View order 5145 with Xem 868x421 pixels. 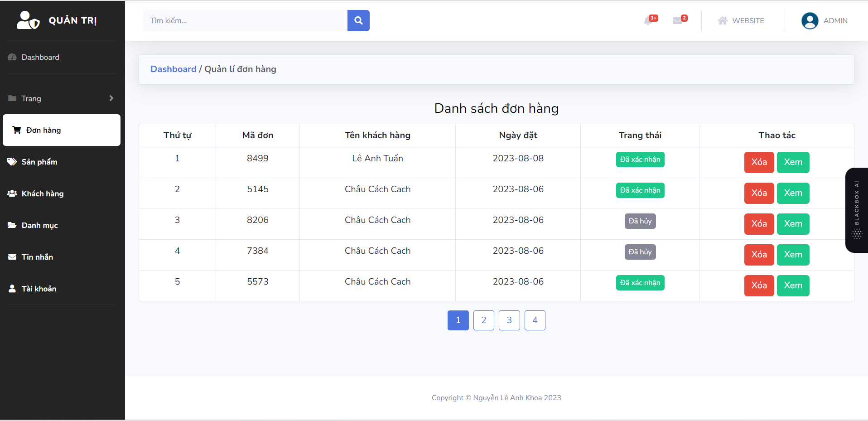793,193
